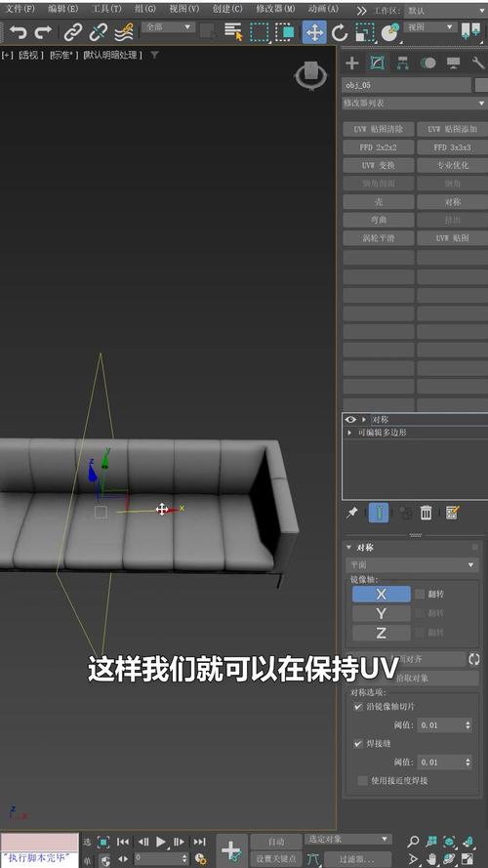Select the Unlink selection icon
Image resolution: width=488 pixels, height=868 pixels.
point(98,33)
